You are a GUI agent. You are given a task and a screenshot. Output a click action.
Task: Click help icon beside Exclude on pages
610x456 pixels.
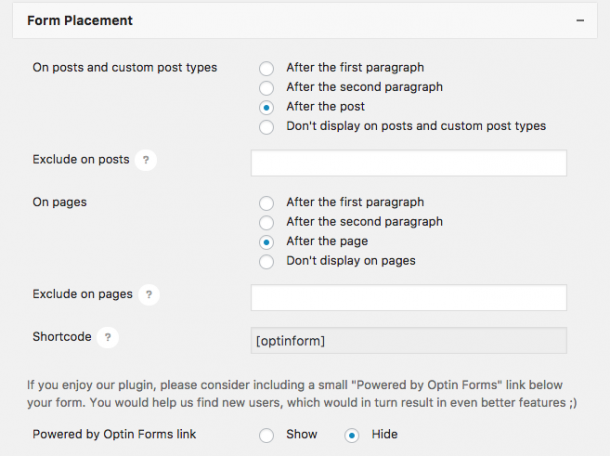149,294
